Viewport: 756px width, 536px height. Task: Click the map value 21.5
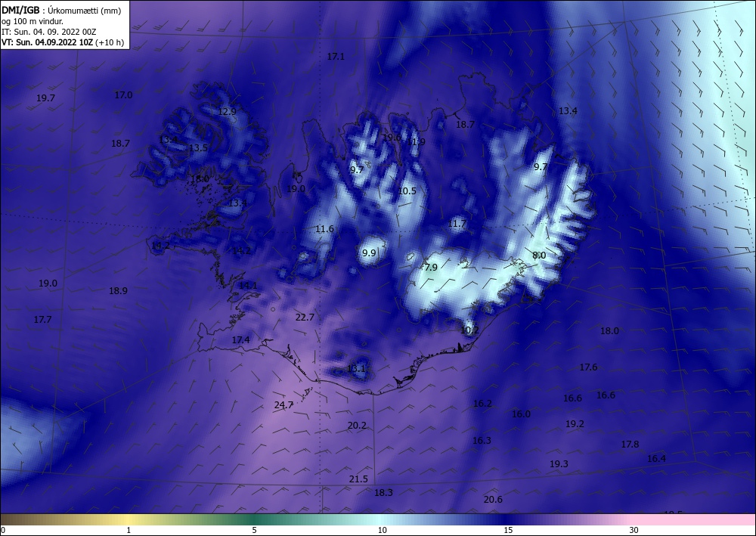(358, 479)
